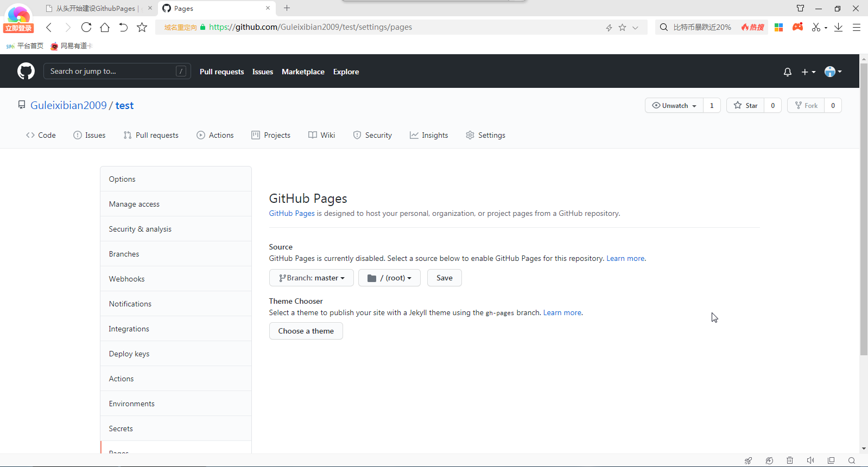Toggle sound icon in status bar
Viewport: 868px width, 467px height.
click(x=810, y=460)
